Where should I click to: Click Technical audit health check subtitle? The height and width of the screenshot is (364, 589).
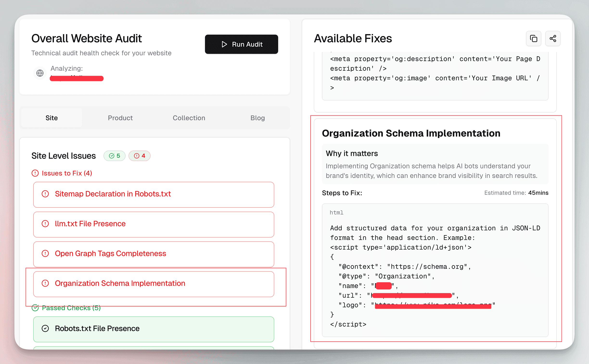[x=102, y=53]
